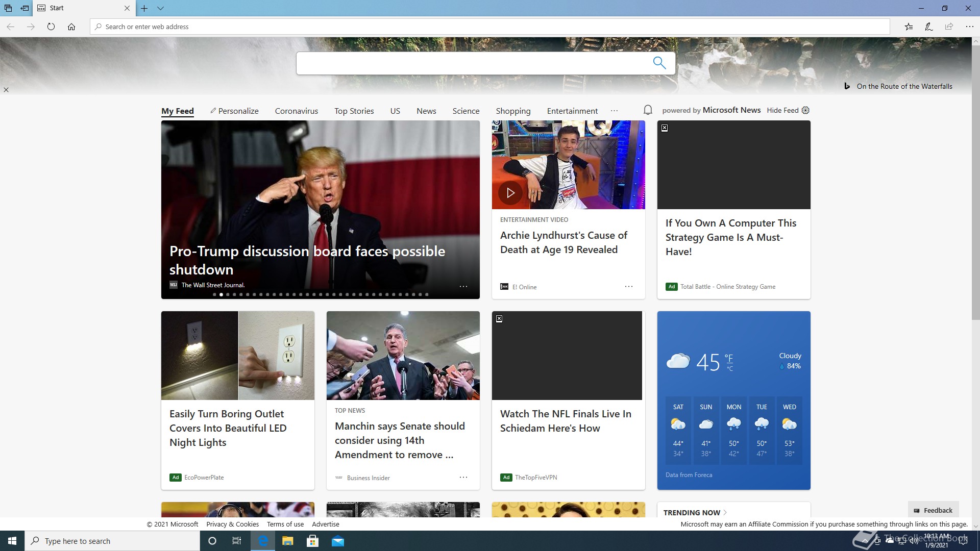Expand Trending Now section chevron
The image size is (980, 551).
coord(725,512)
